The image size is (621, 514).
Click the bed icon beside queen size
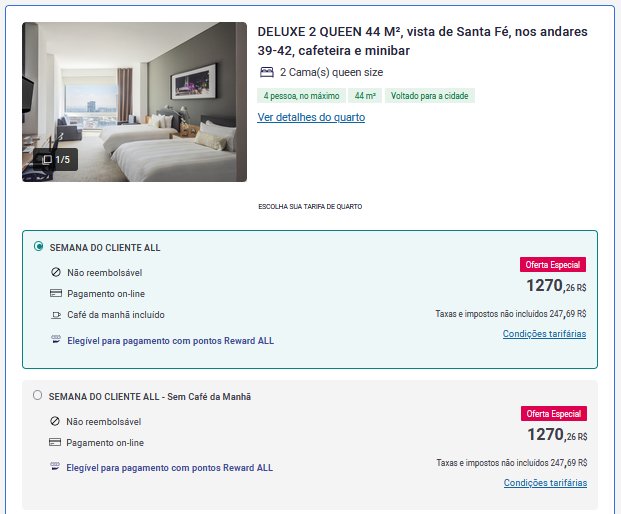(x=267, y=72)
